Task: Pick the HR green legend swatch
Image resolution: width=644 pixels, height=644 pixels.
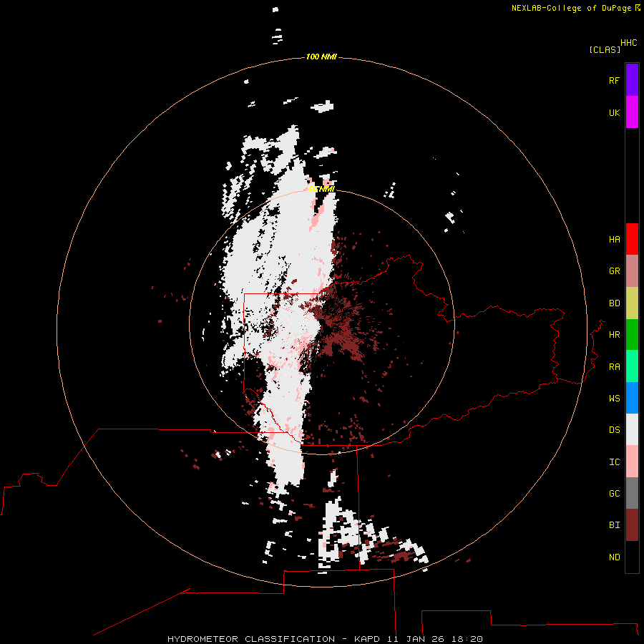Action: pyautogui.click(x=632, y=335)
